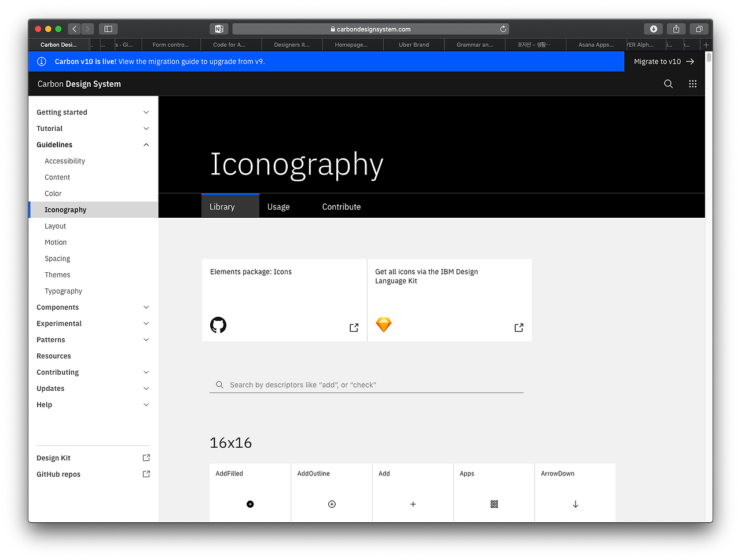Image resolution: width=741 pixels, height=560 pixels.
Task: Click the Safari share button
Action: [x=676, y=29]
